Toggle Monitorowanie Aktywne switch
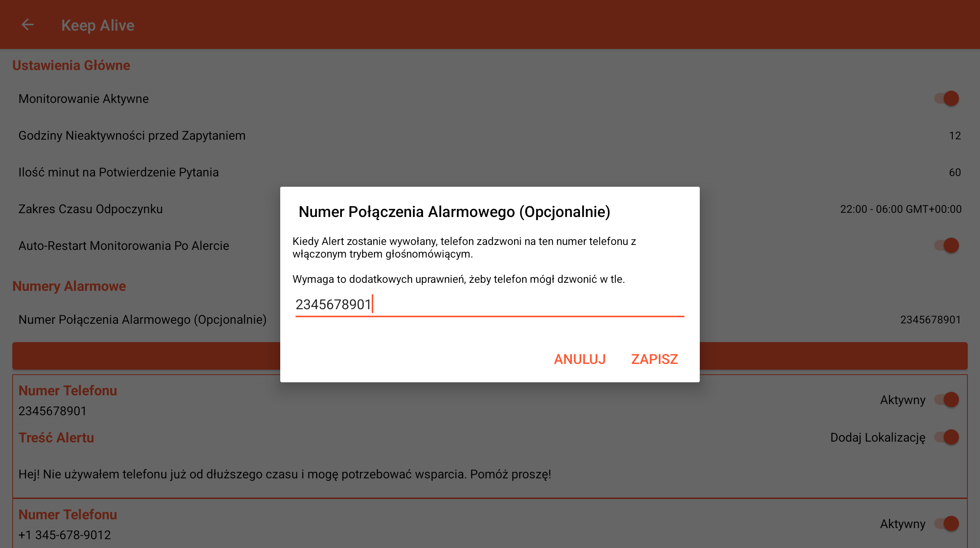 946,99
